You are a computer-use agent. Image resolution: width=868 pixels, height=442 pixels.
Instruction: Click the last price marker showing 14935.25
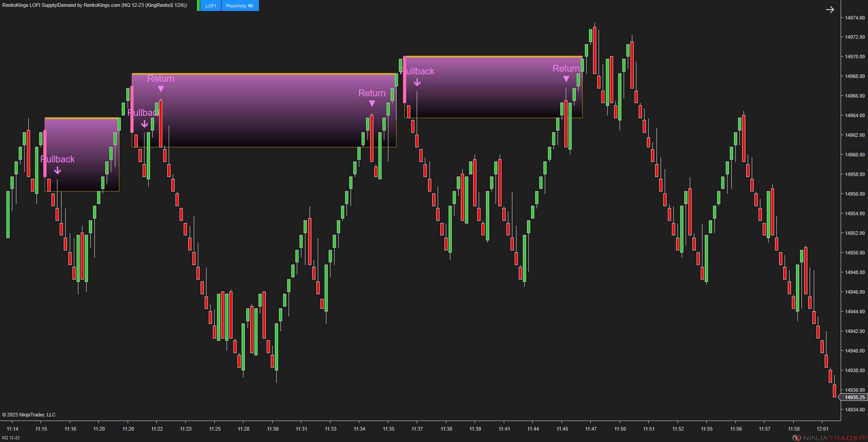pos(852,397)
